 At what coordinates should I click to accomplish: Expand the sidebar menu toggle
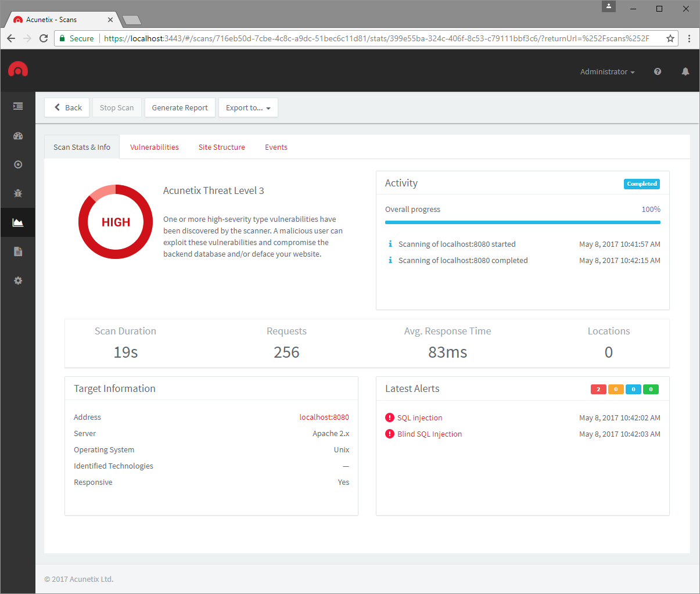pos(18,107)
